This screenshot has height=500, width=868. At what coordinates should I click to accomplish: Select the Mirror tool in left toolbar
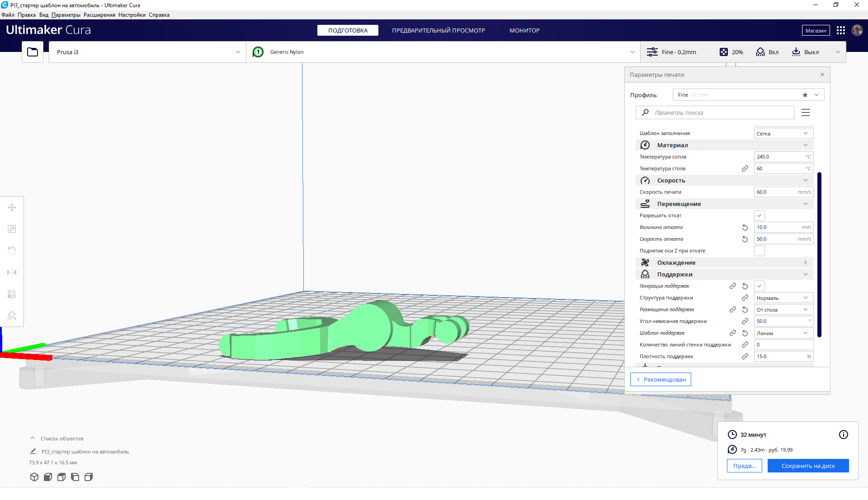(12, 272)
